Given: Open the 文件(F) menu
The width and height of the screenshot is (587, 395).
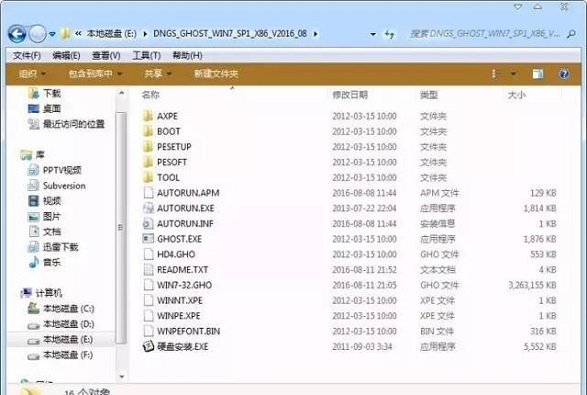Looking at the screenshot, I should [x=27, y=56].
